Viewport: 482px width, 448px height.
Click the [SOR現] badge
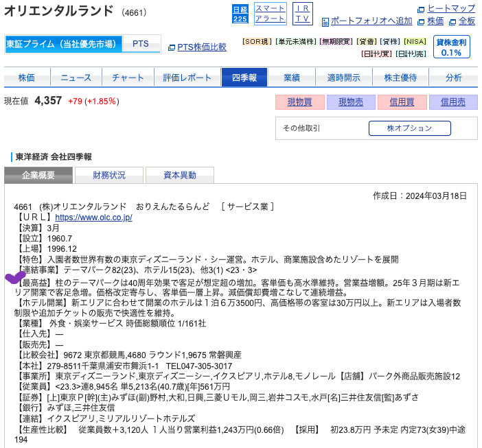point(257,41)
